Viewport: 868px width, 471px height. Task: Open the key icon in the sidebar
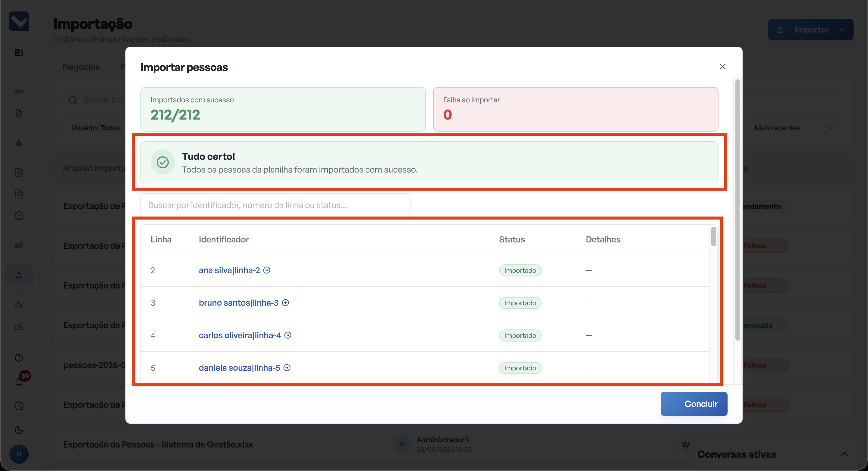point(19,92)
